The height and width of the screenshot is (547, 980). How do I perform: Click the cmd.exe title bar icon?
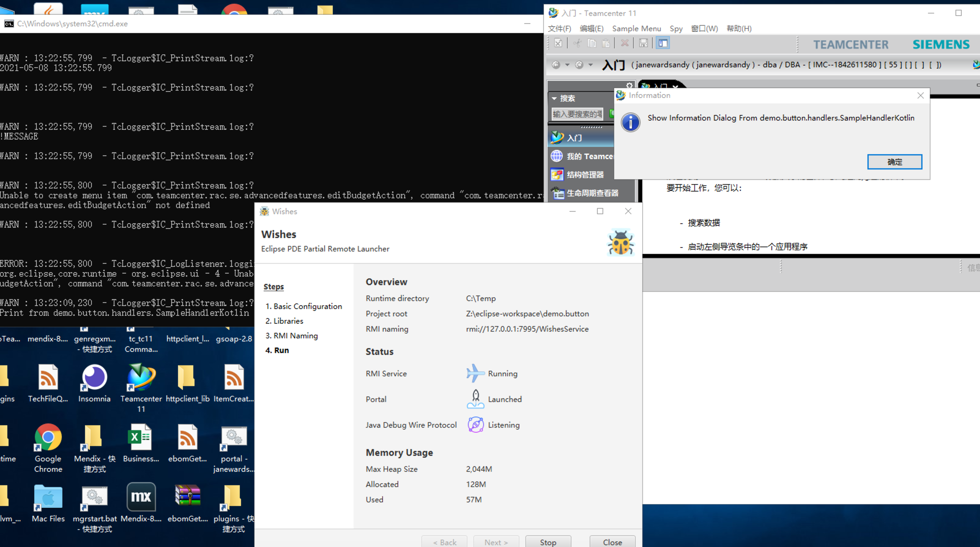[x=9, y=24]
